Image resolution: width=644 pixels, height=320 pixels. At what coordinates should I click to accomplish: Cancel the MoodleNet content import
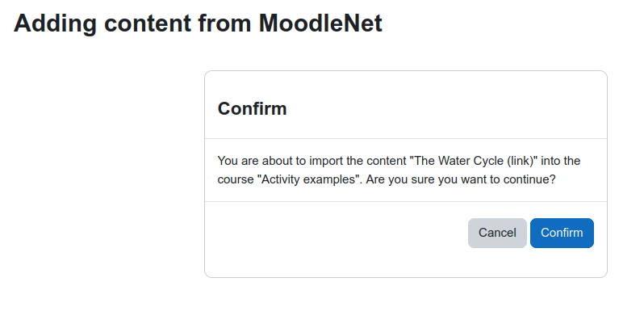coord(497,233)
